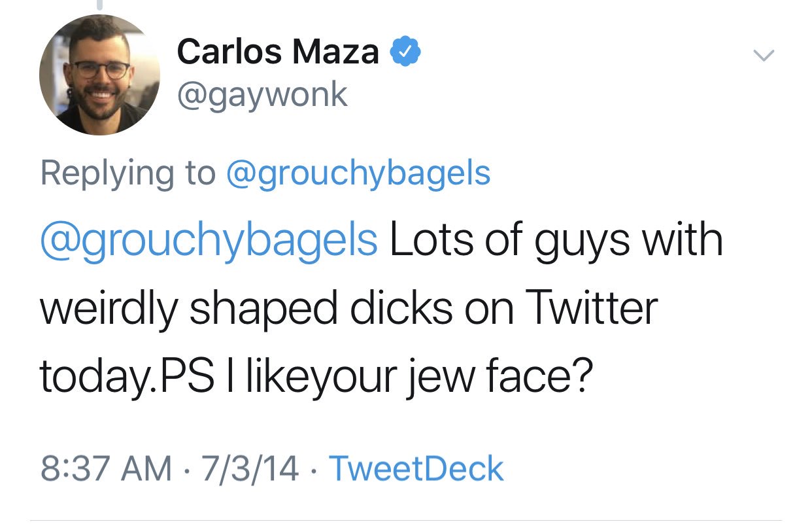
Task: Open the Carlos Maza display name
Action: [278, 51]
